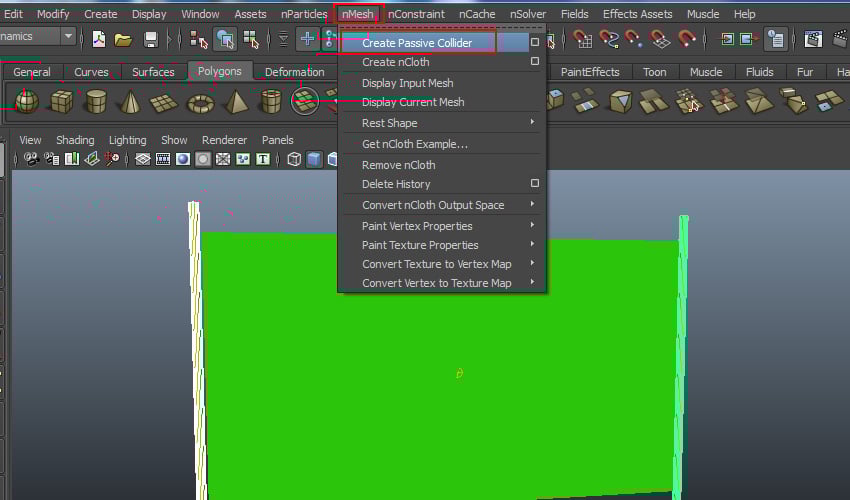Open the nConstraint menu
This screenshot has width=850, height=500.
[416, 14]
